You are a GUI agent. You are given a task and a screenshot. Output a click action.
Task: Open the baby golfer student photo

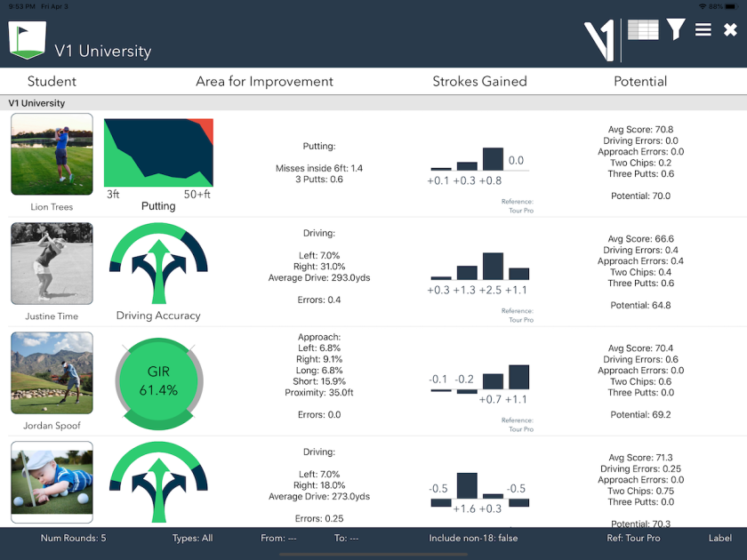pyautogui.click(x=52, y=483)
